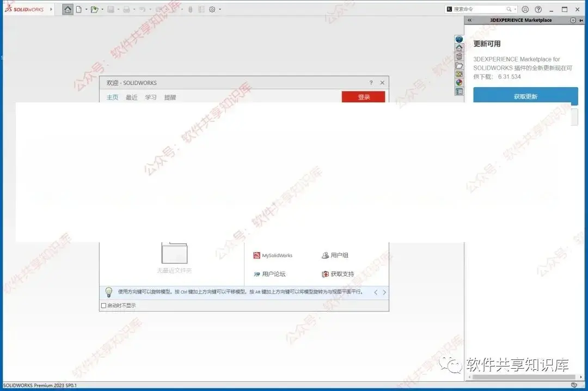Open the Open-file dropdown arrow
The image size is (588, 391).
(x=102, y=9)
